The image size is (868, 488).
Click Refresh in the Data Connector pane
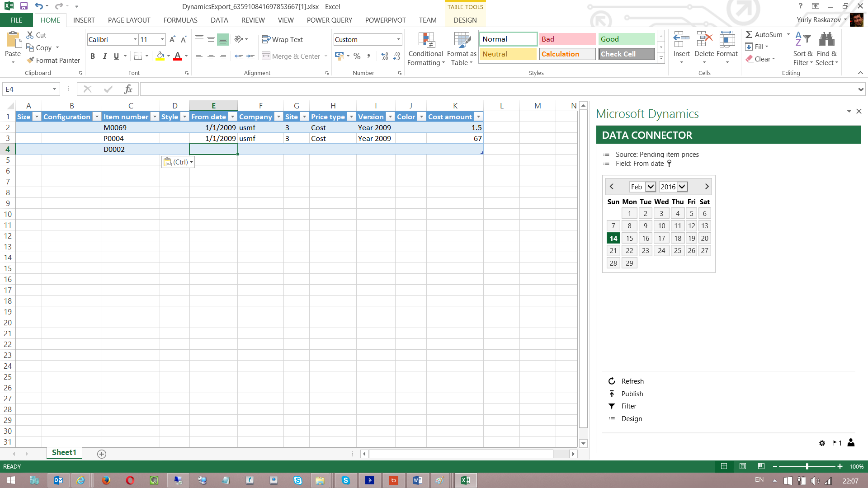(632, 381)
